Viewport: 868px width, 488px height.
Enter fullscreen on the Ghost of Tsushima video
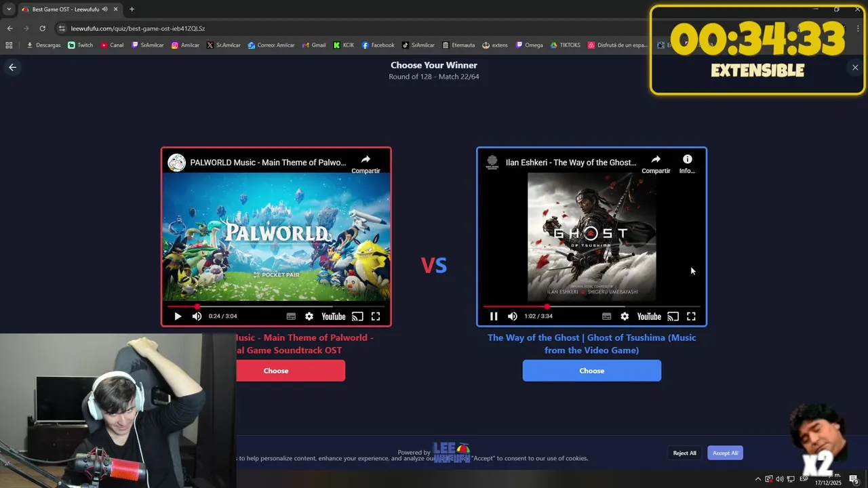point(691,317)
